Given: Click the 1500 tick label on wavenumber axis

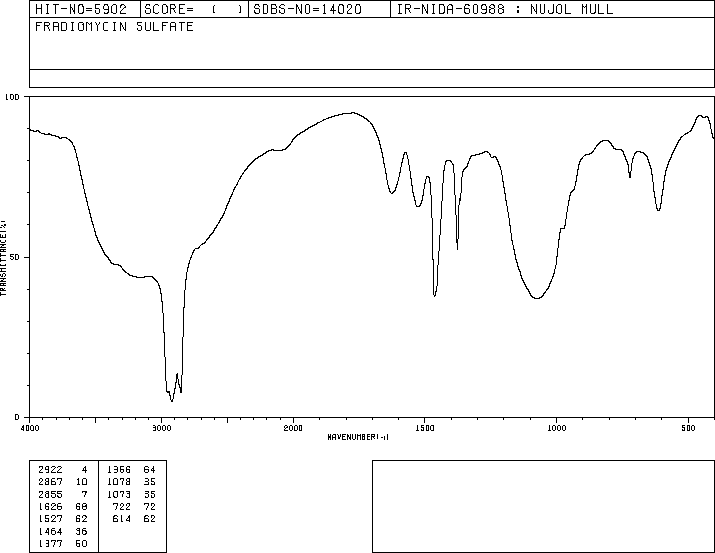Looking at the screenshot, I should pyautogui.click(x=425, y=427).
